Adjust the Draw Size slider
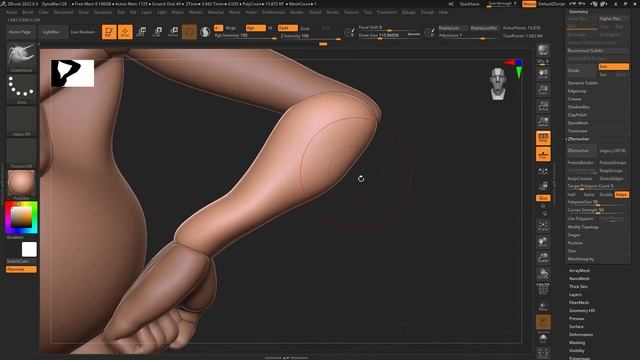640x360 pixels. pos(389,36)
